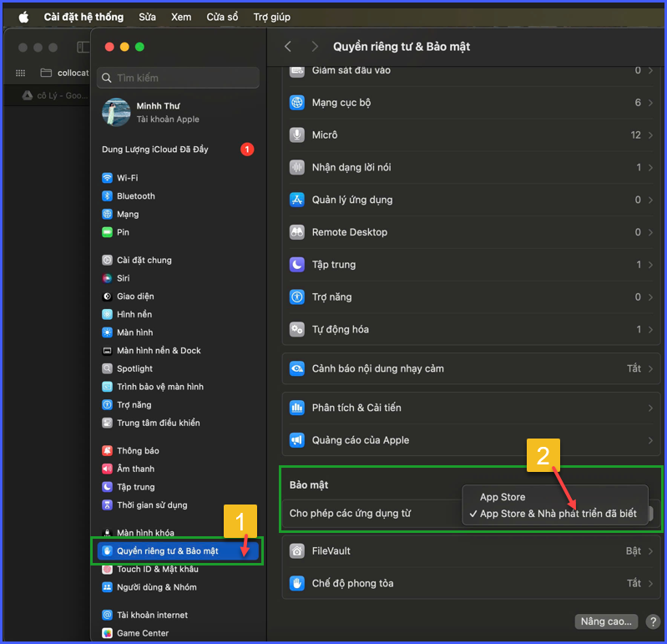Click the Tìm kiếm search field
The image size is (667, 644).
pos(179,78)
